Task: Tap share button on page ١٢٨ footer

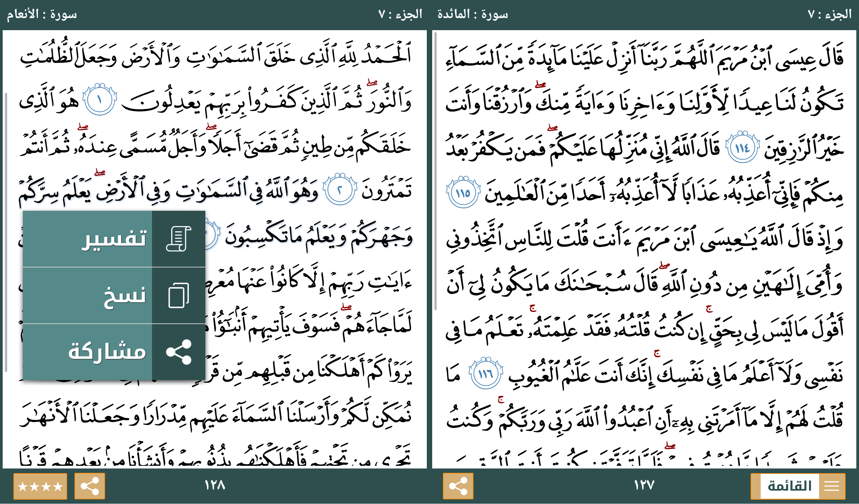Action: [x=90, y=486]
